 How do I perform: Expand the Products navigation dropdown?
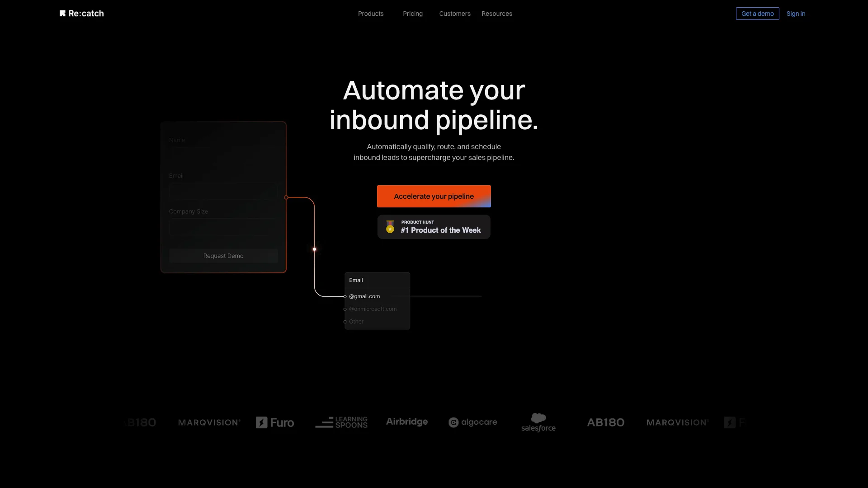[x=370, y=13]
